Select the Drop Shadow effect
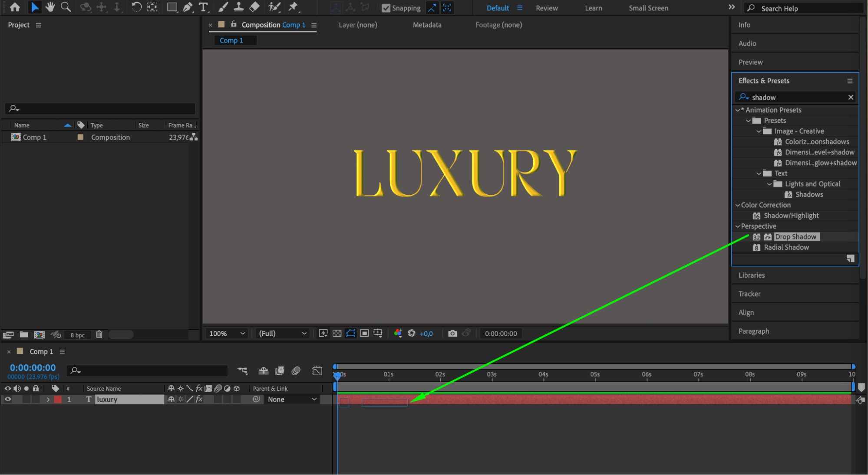The image size is (868, 475). click(x=795, y=237)
